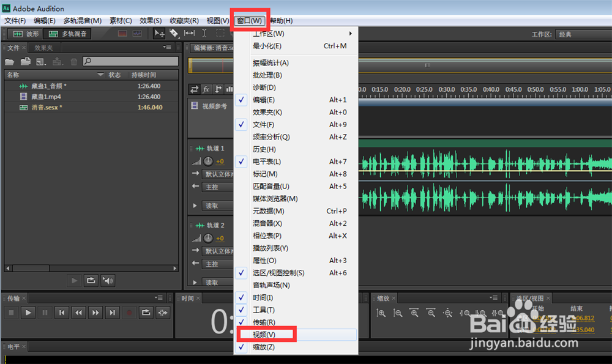This screenshot has height=364, width=612.
Task: Expand the 工作区(W) submenu
Action: pyautogui.click(x=296, y=34)
